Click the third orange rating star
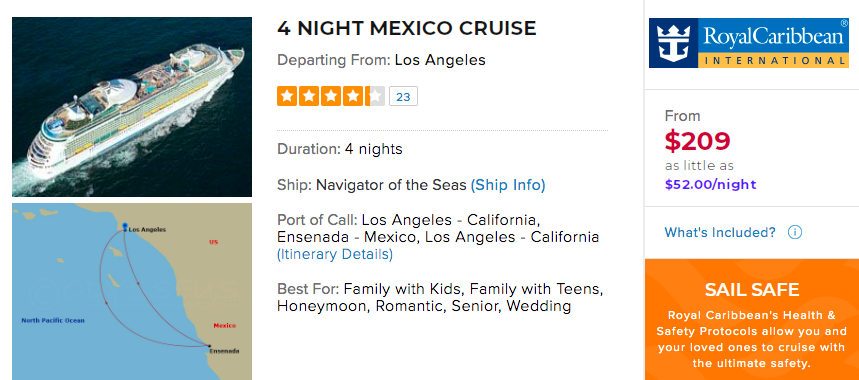 pyautogui.click(x=331, y=96)
